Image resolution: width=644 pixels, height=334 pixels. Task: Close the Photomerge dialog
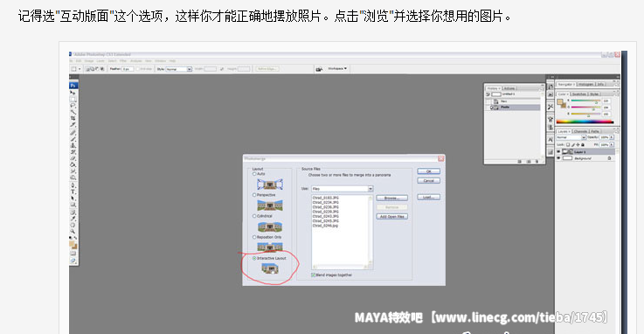(440, 158)
